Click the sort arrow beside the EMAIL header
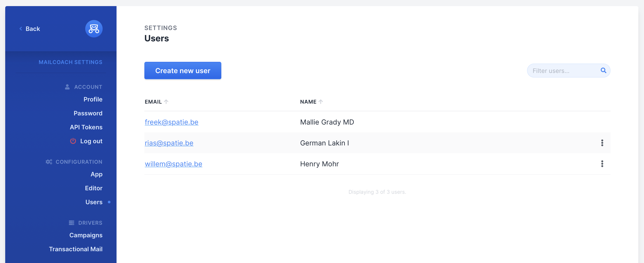This screenshot has height=263, width=644. (166, 102)
